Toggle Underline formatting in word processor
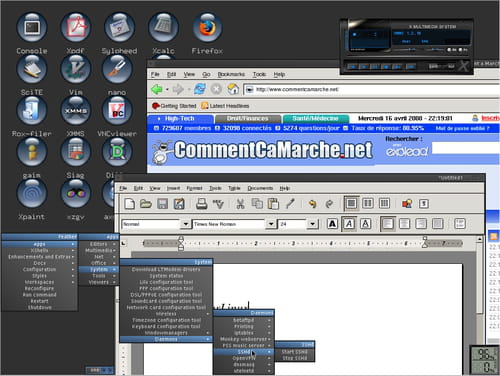500x376 pixels. [365, 224]
